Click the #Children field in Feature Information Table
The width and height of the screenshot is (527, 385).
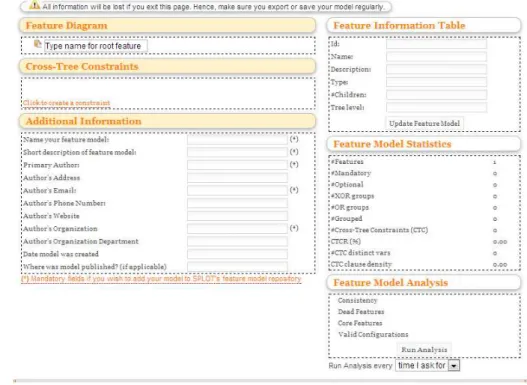(x=436, y=95)
